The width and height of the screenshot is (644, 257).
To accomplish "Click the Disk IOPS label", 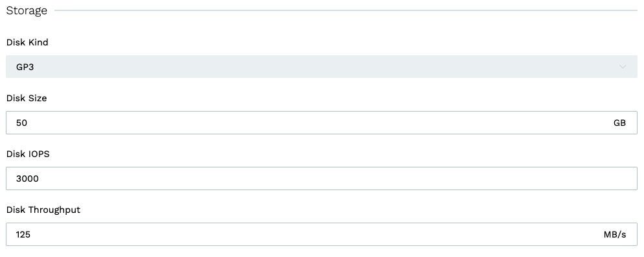I will 28,154.
